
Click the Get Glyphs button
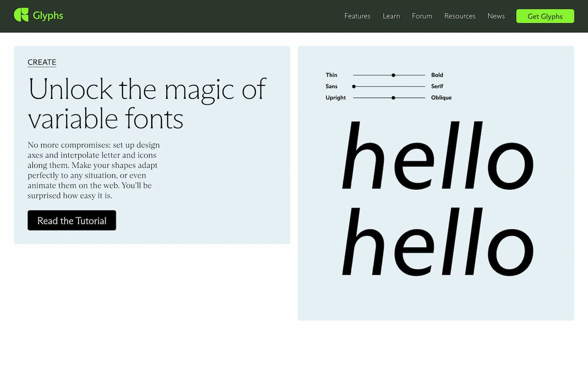click(545, 16)
